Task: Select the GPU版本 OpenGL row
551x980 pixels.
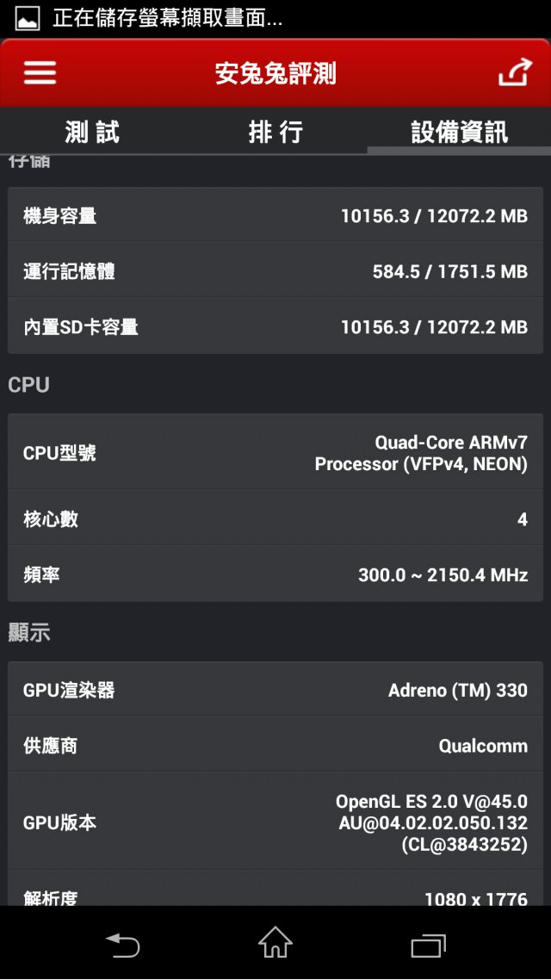Action: click(x=275, y=822)
